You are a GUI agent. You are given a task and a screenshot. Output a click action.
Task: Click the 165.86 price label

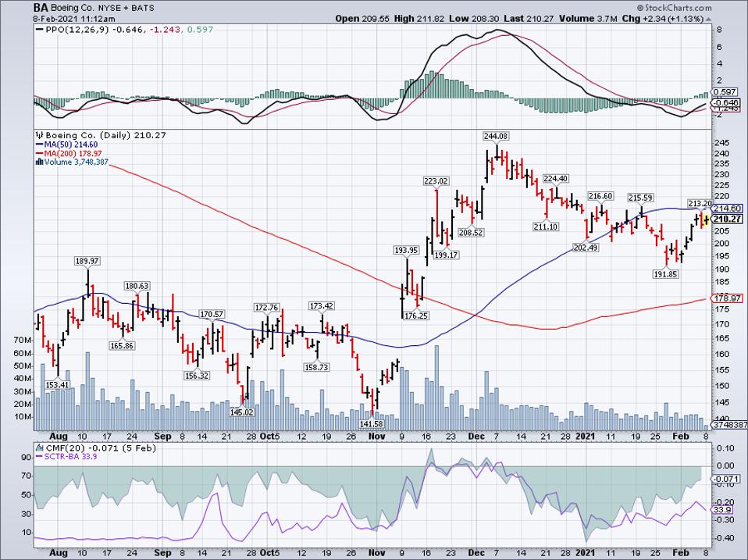pyautogui.click(x=122, y=345)
